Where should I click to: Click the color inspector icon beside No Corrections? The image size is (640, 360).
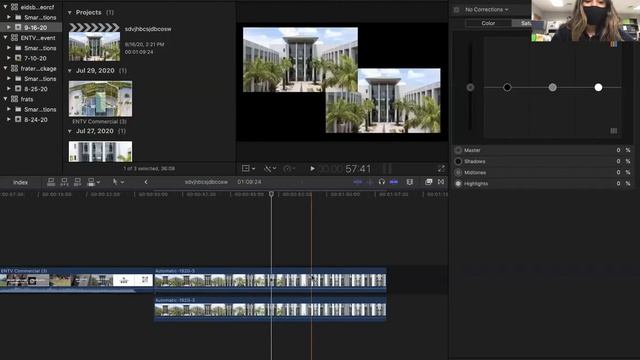pyautogui.click(x=457, y=10)
